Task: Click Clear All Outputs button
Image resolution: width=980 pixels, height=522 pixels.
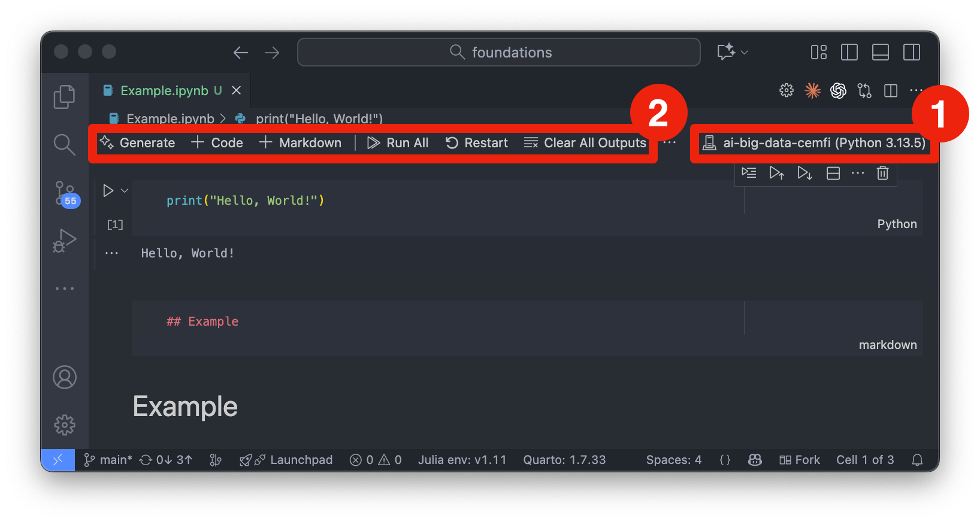Action: pos(585,143)
